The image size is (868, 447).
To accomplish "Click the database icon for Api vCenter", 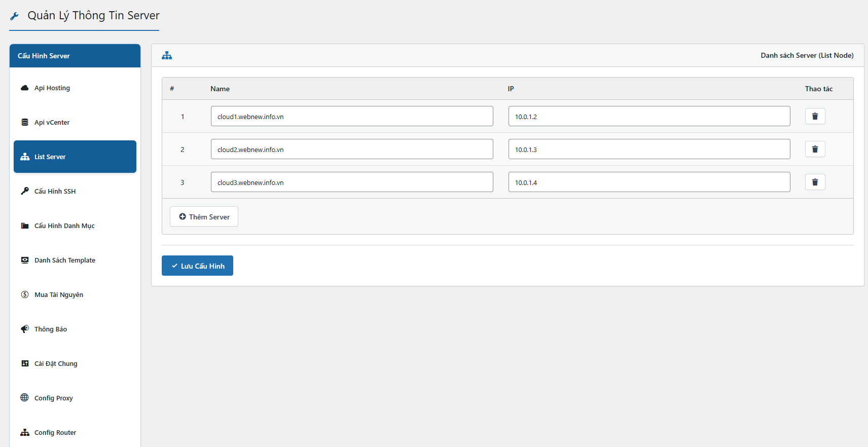I will [24, 122].
